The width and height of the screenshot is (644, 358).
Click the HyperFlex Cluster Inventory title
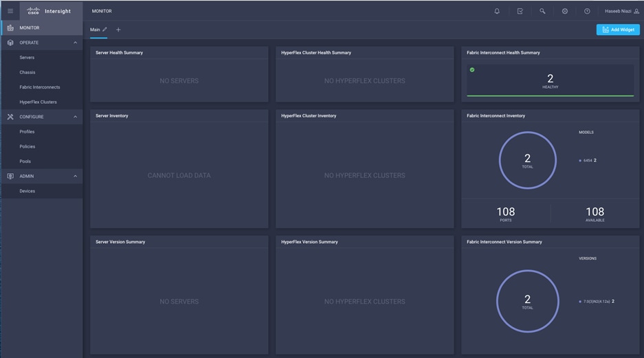click(309, 115)
